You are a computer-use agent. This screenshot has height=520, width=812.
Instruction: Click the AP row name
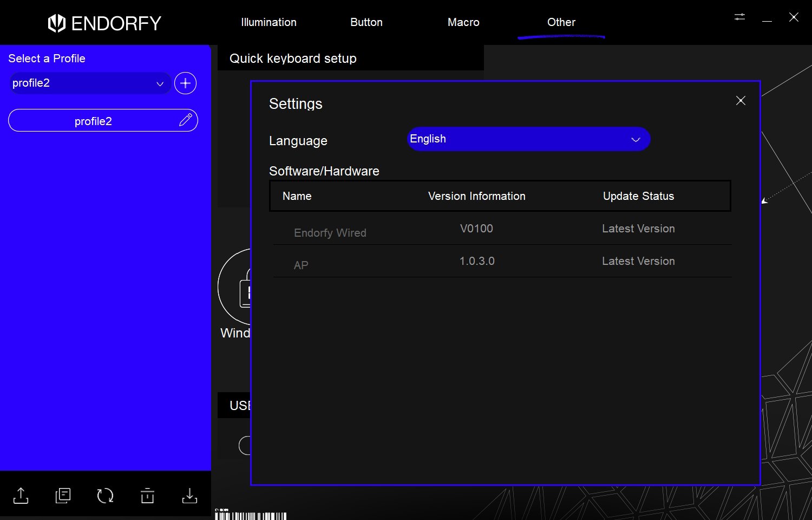pos(300,265)
